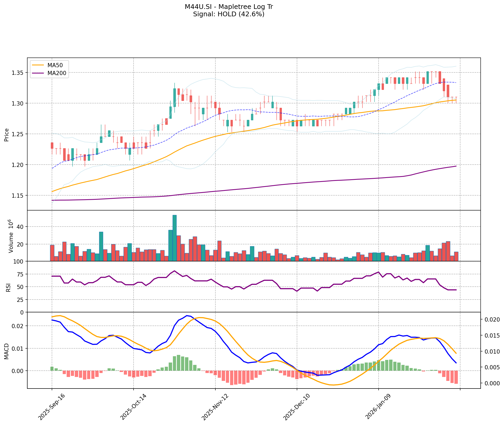Click the 0.020 right-axis MACD tick label
The image size is (504, 425).
492,319
